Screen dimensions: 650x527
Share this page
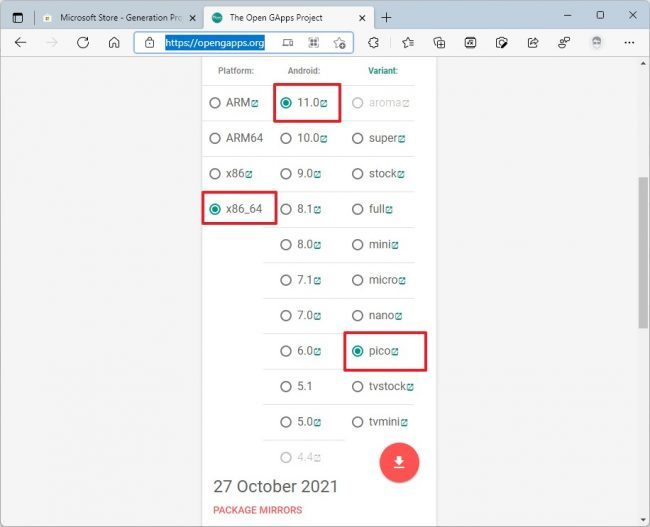pos(533,42)
